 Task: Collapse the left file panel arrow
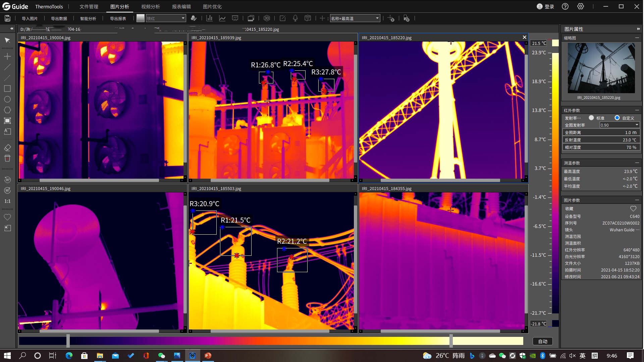12,29
